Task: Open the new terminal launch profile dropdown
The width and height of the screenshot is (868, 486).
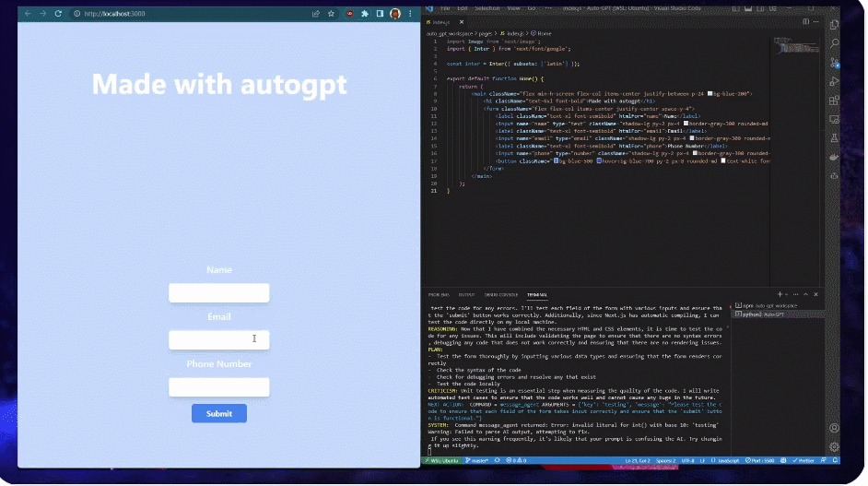Action: tap(788, 293)
